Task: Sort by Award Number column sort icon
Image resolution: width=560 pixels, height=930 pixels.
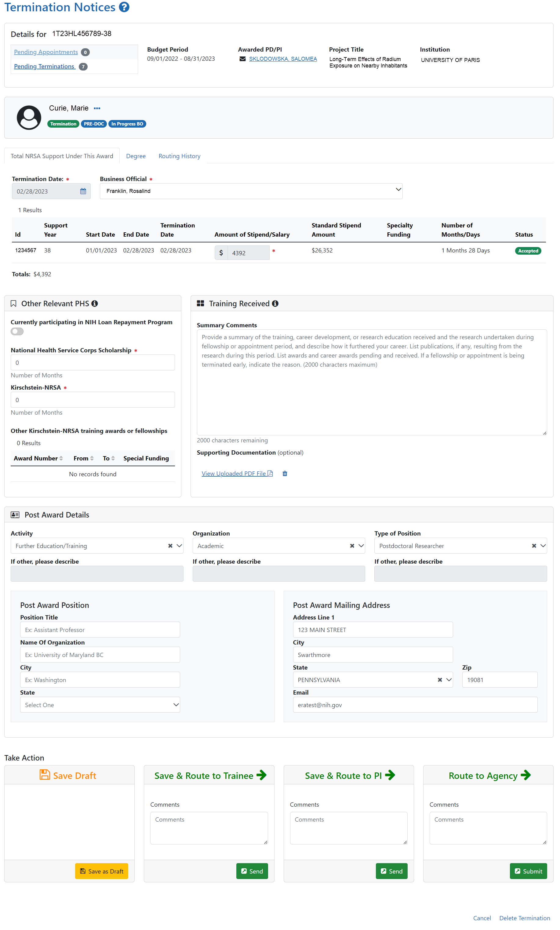Action: pyautogui.click(x=61, y=458)
